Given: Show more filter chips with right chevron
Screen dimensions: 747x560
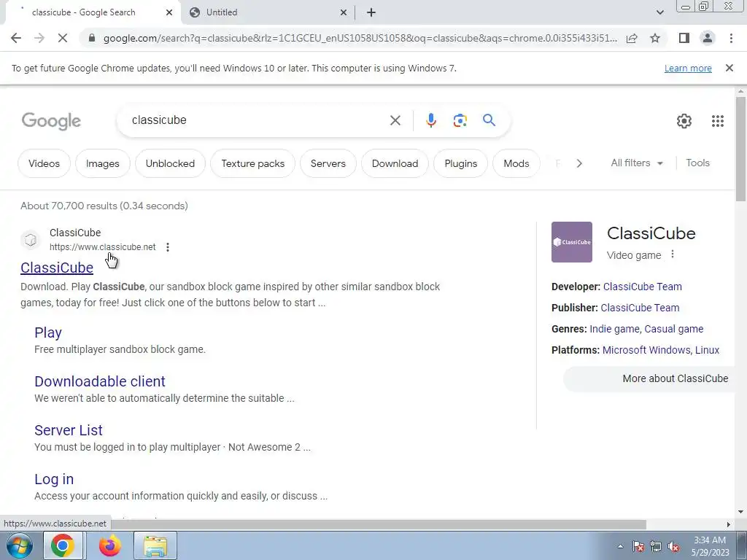Looking at the screenshot, I should pyautogui.click(x=578, y=163).
